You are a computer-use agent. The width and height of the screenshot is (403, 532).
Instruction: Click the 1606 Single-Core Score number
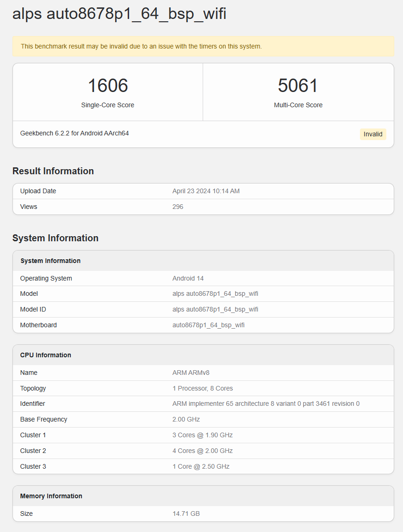[108, 86]
